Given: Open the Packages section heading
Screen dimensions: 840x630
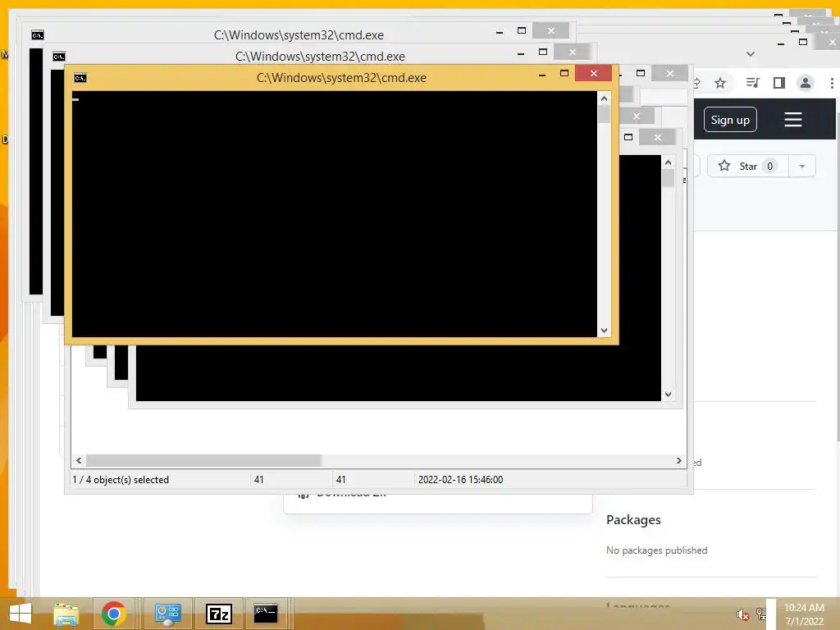Looking at the screenshot, I should click(x=633, y=519).
